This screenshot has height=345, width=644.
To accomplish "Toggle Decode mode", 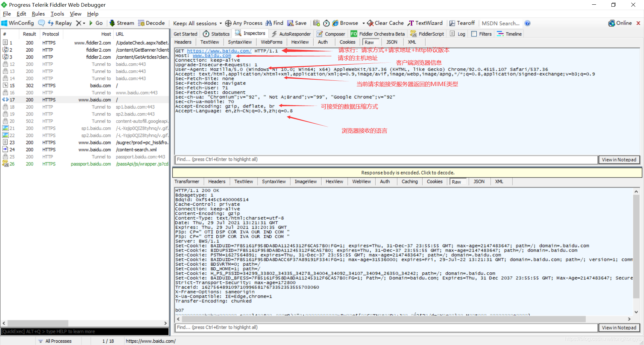I will [x=151, y=23].
